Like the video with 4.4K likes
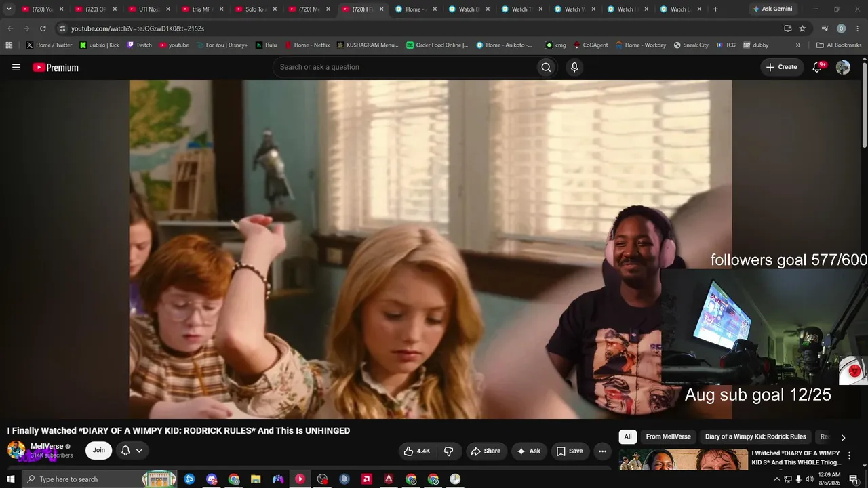This screenshot has width=868, height=488. tap(417, 451)
